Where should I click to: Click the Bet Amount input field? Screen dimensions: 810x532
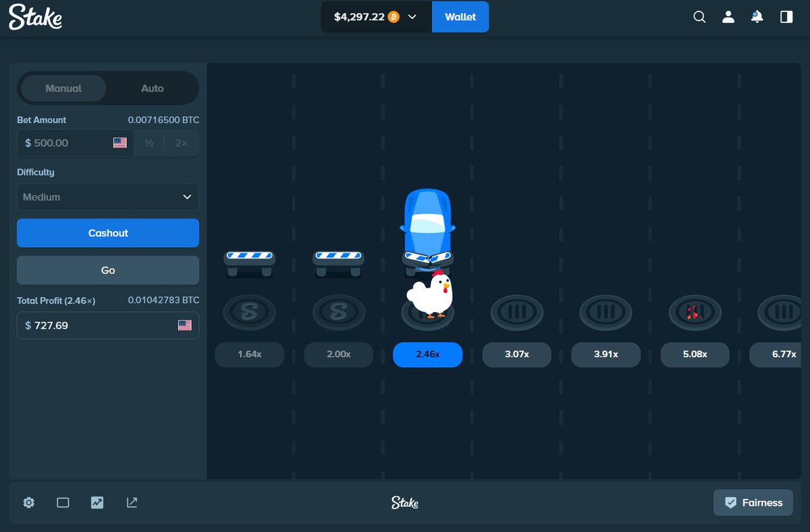click(x=75, y=143)
